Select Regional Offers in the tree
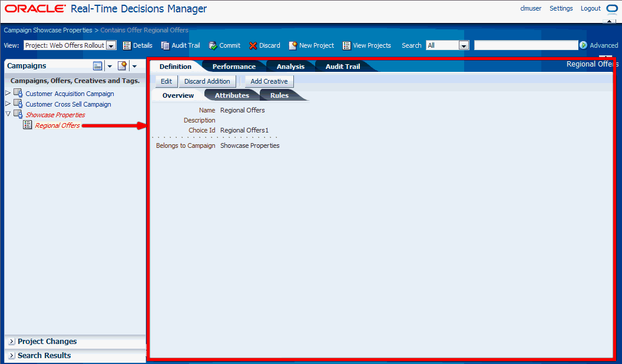The height and width of the screenshot is (364, 622). tap(58, 125)
